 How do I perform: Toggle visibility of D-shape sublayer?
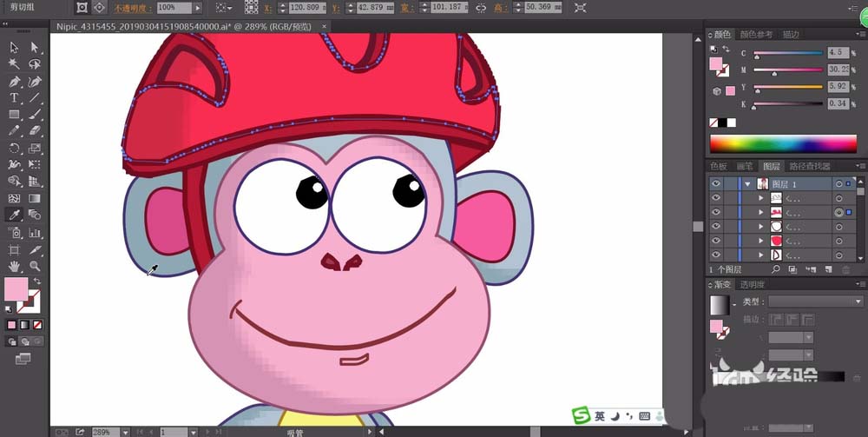[716, 255]
